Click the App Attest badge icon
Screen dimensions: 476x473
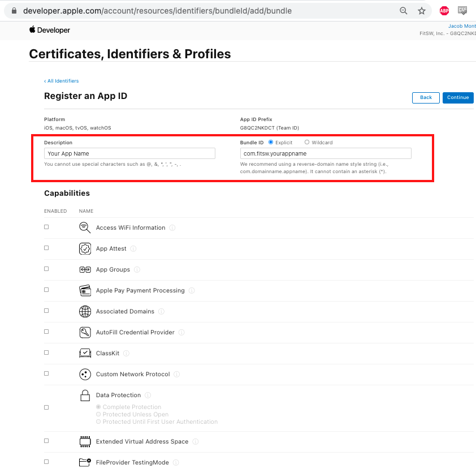tap(85, 248)
